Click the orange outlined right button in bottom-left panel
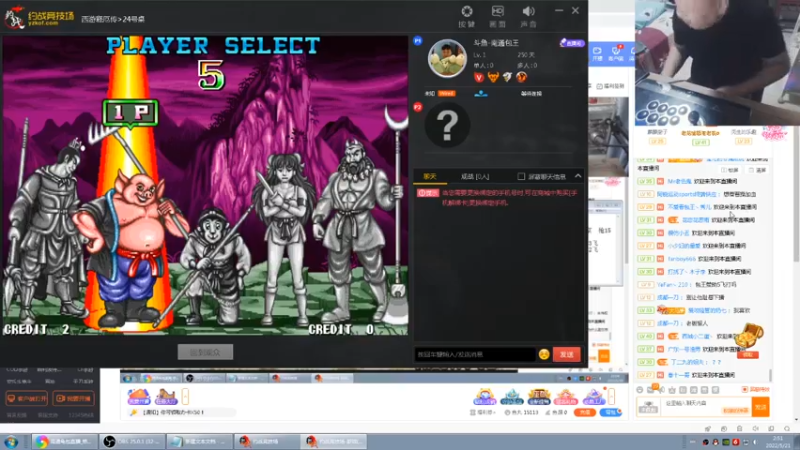The height and width of the screenshot is (450, 800). 73,398
